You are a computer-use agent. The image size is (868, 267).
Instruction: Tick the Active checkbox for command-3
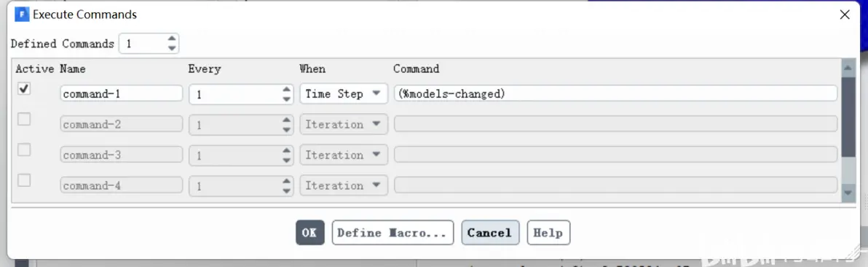click(24, 150)
